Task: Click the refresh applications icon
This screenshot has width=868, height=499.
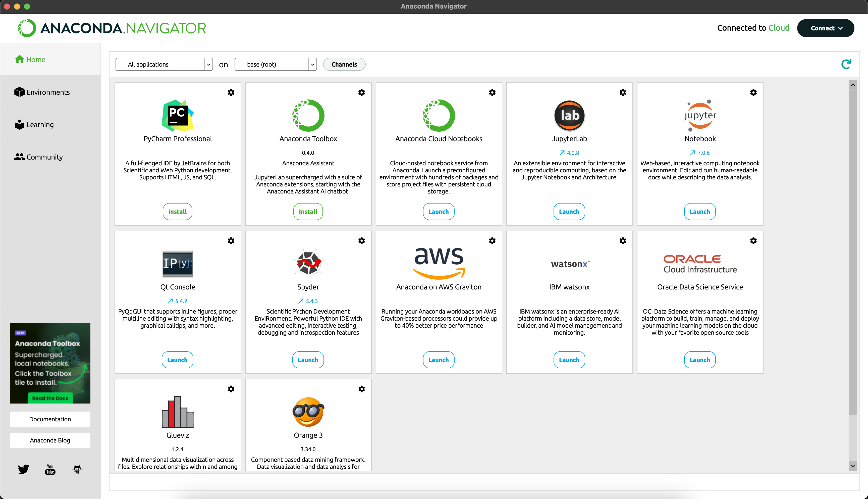Action: coord(846,64)
